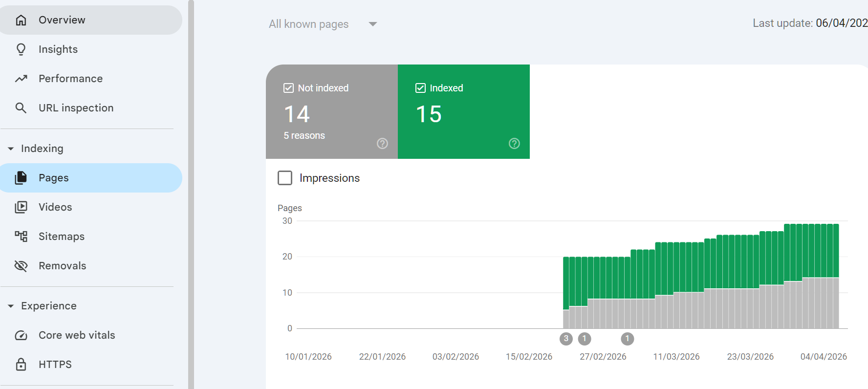Click the Removals crossed-eye icon
Image resolution: width=868 pixels, height=389 pixels.
[21, 266]
